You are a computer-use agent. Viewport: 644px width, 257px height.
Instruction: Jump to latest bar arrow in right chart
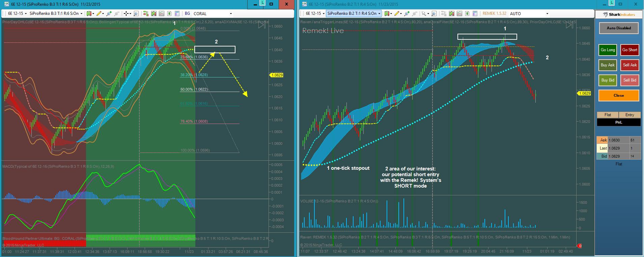pyautogui.click(x=570, y=25)
